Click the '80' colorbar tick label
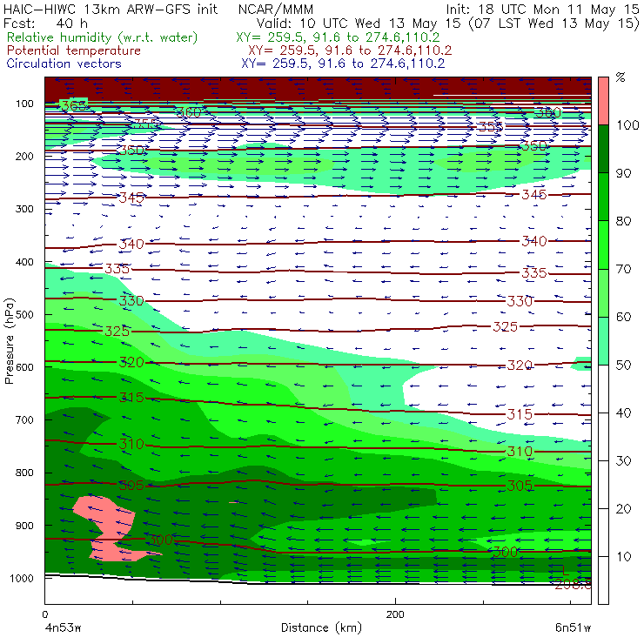Screen dimensions: 644x644 coord(623,221)
